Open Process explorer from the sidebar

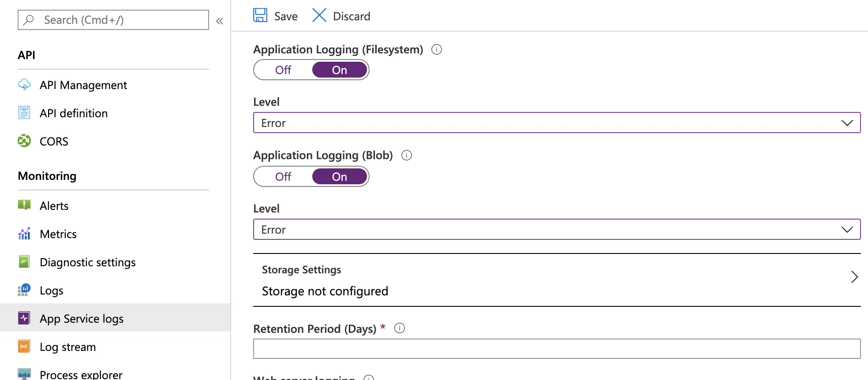pyautogui.click(x=81, y=374)
